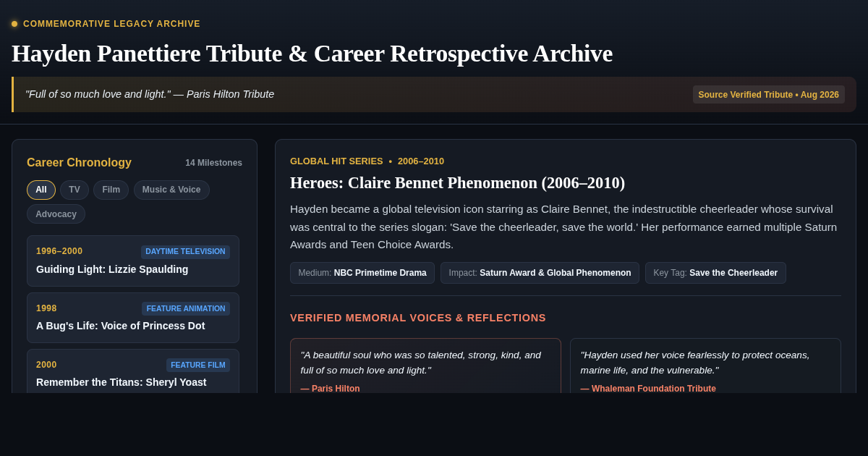The height and width of the screenshot is (456, 868).
Task: Filter chronology by TV
Action: [x=75, y=190]
